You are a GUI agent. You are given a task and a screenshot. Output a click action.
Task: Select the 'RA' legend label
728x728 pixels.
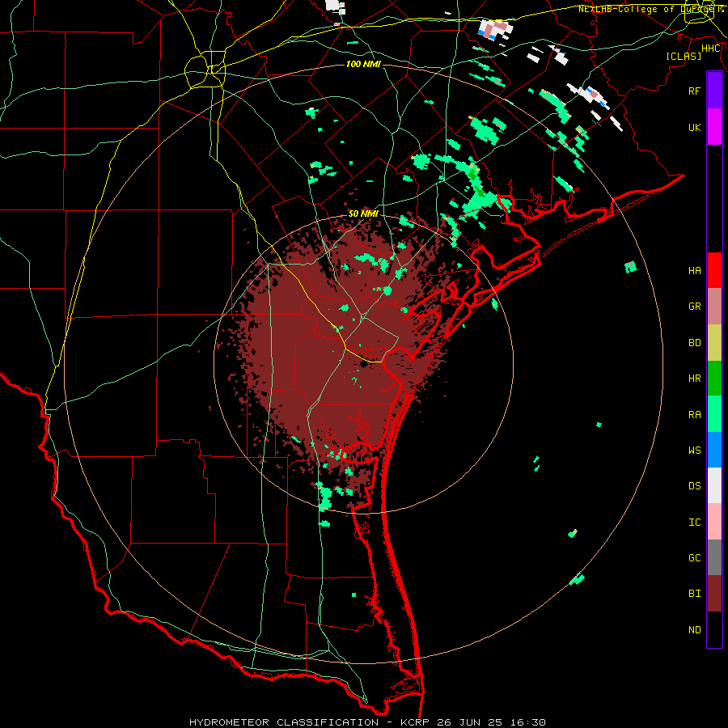[694, 415]
